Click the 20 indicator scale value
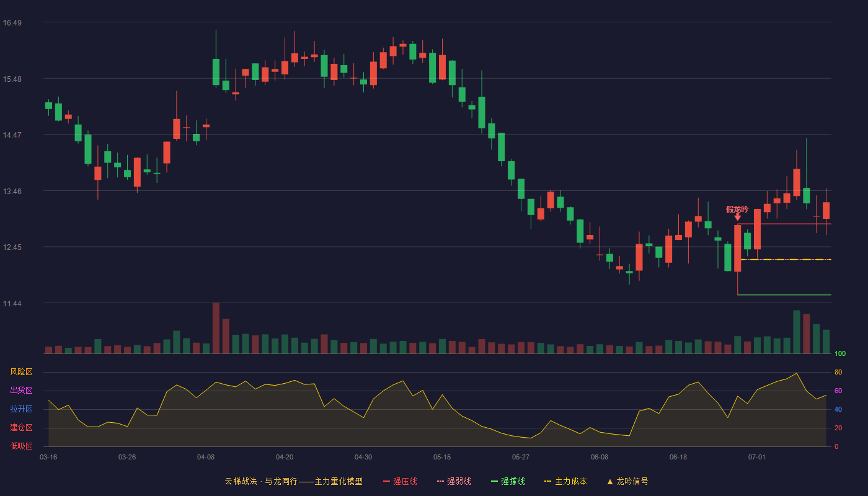This screenshot has width=868, height=496. (838, 428)
